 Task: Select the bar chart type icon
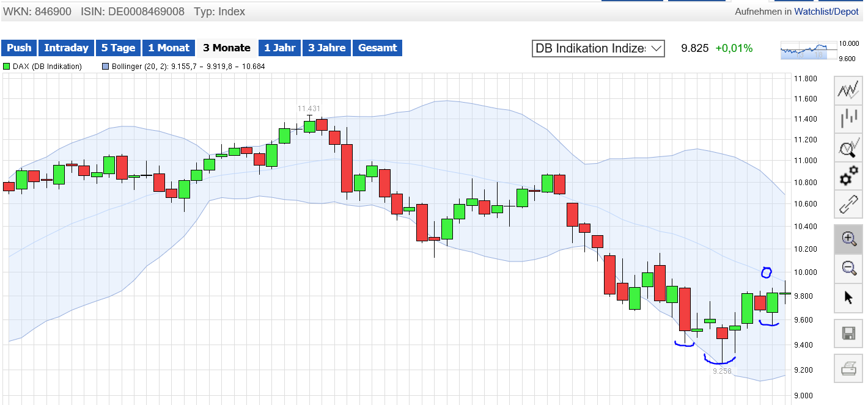[x=848, y=119]
